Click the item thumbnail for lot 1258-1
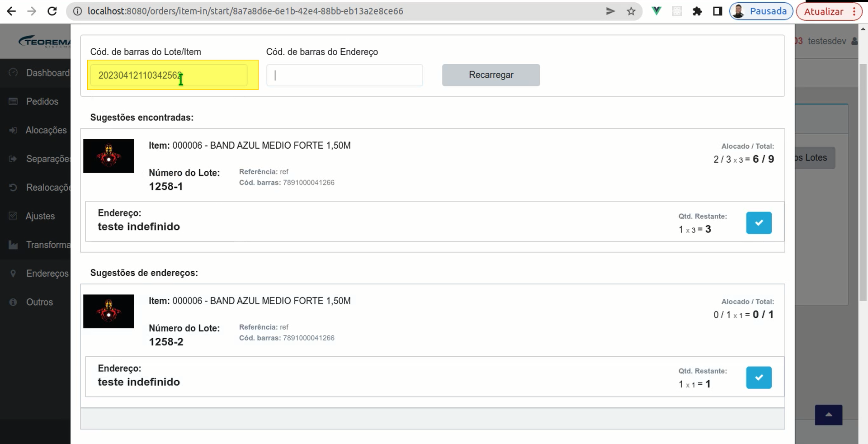 [x=108, y=156]
